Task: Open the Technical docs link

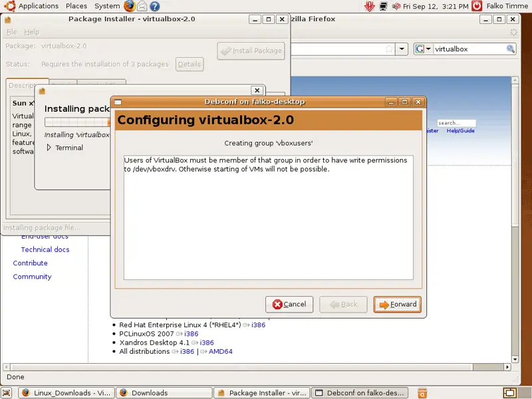Action: click(x=45, y=250)
